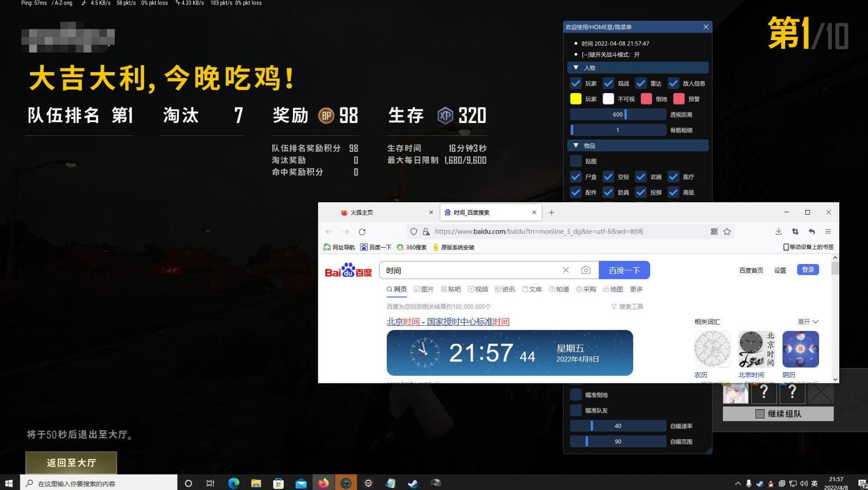Screen dimensions: 868x490
Task: Toggle the 观战 checkbox in overlay menu
Action: tap(609, 83)
